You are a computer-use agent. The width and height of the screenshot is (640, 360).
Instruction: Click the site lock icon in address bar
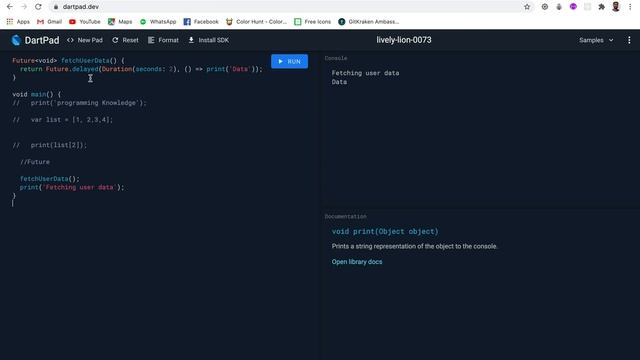[56, 7]
